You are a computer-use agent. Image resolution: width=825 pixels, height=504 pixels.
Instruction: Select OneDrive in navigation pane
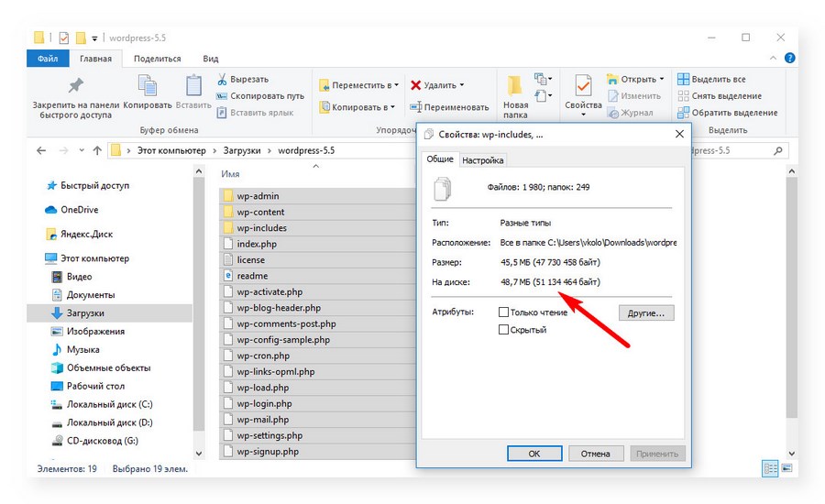pyautogui.click(x=80, y=209)
